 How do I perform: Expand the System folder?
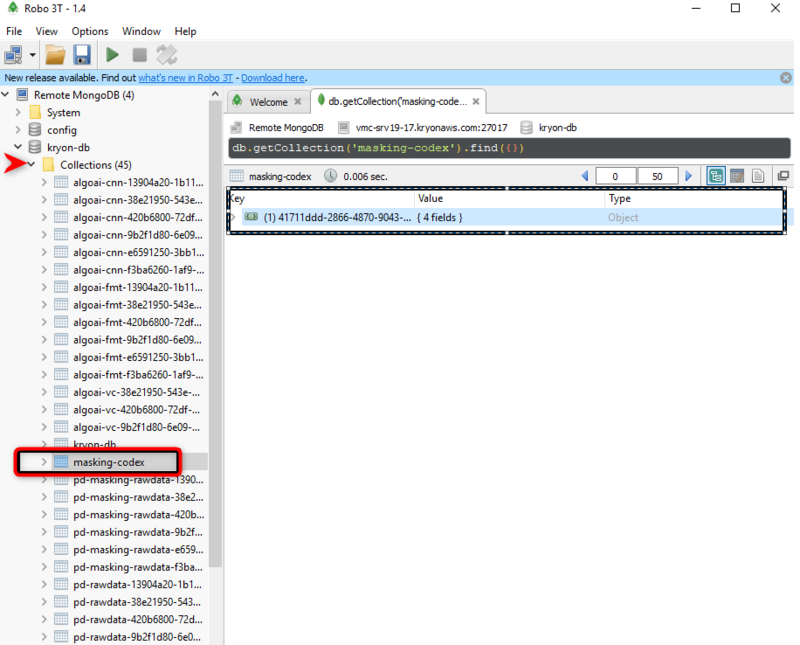[18, 112]
